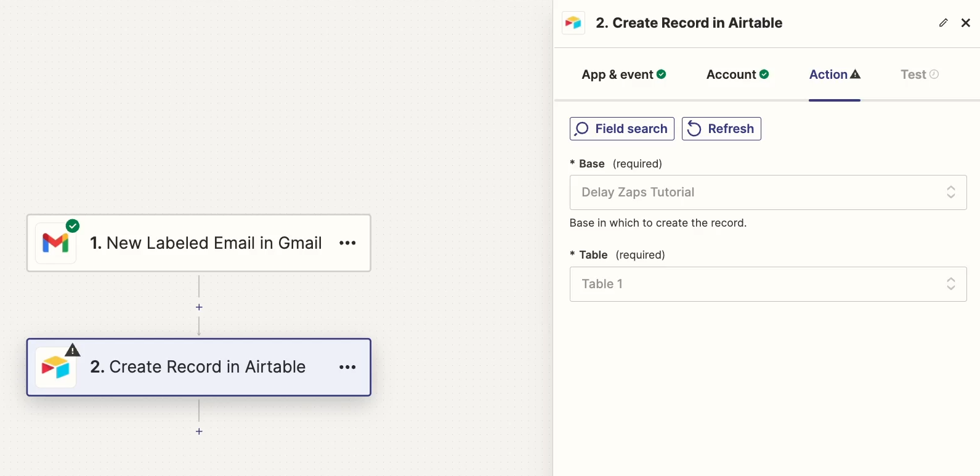Open the three-dot menu for Gmail step

click(x=347, y=243)
